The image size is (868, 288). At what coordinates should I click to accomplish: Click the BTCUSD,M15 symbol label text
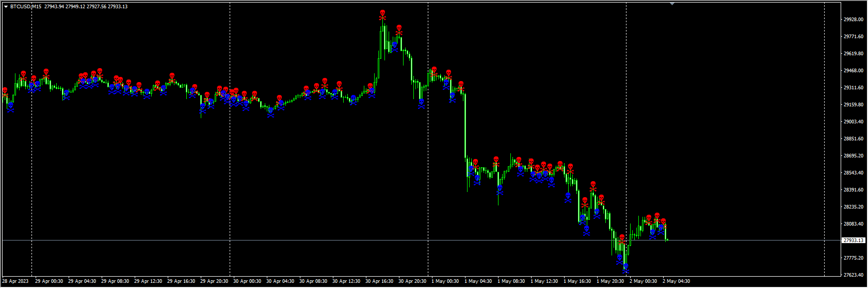[26, 7]
